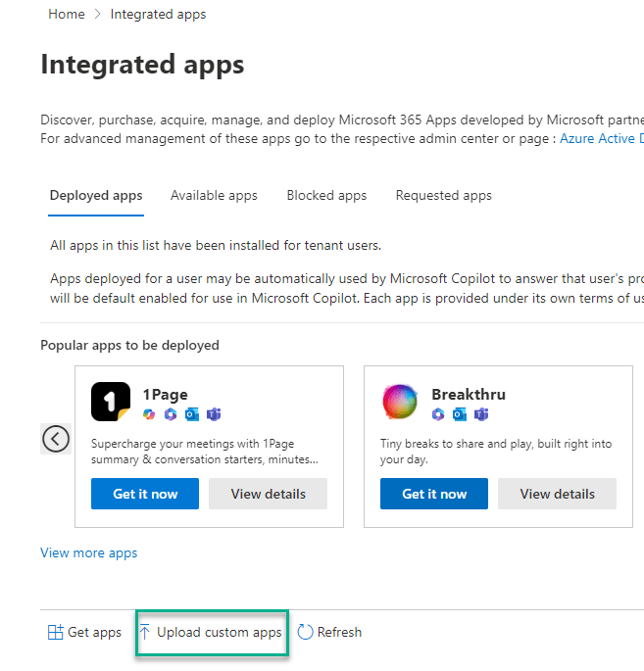Click the Microsoft 365 icon under 1Page
644x671 pixels.
[x=171, y=414]
